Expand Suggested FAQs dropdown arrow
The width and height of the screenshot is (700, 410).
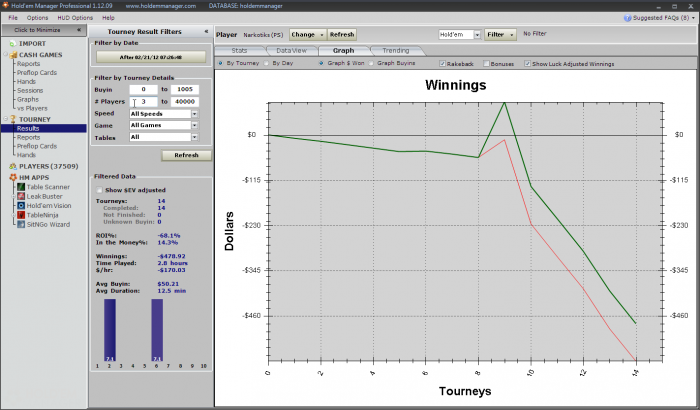point(693,18)
